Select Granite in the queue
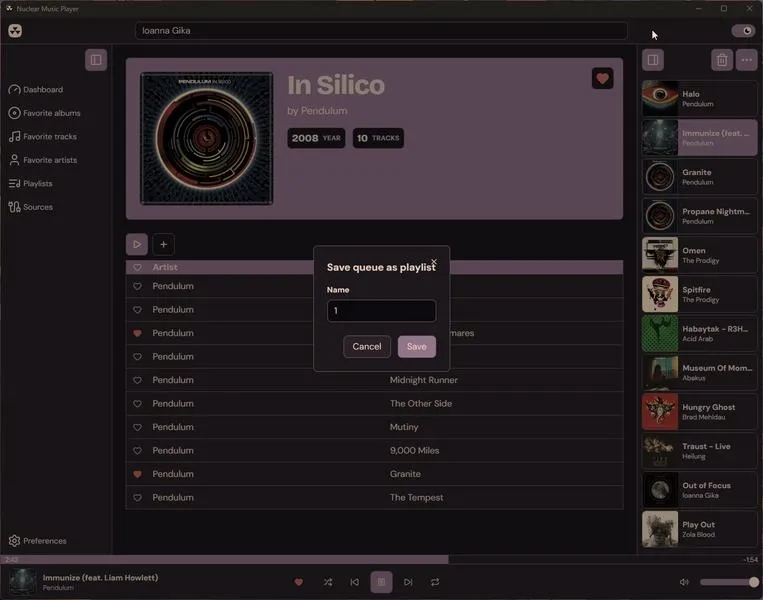Viewport: 763px width, 600px height. 699,177
